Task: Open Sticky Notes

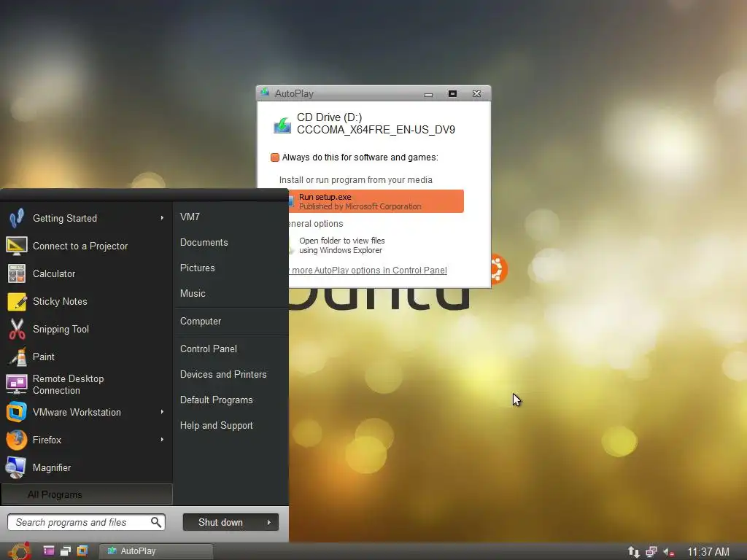Action: [86, 301]
